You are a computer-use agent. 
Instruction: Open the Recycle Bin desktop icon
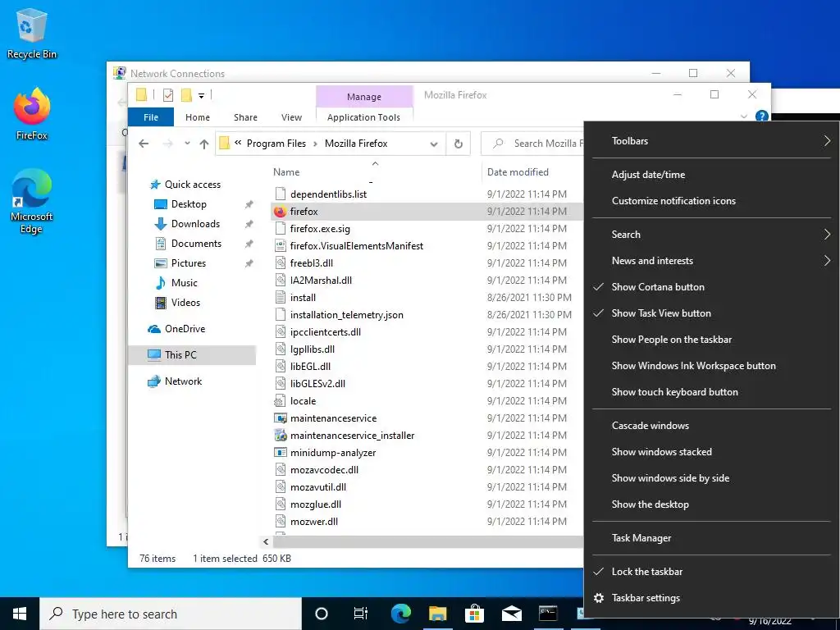coord(32,33)
